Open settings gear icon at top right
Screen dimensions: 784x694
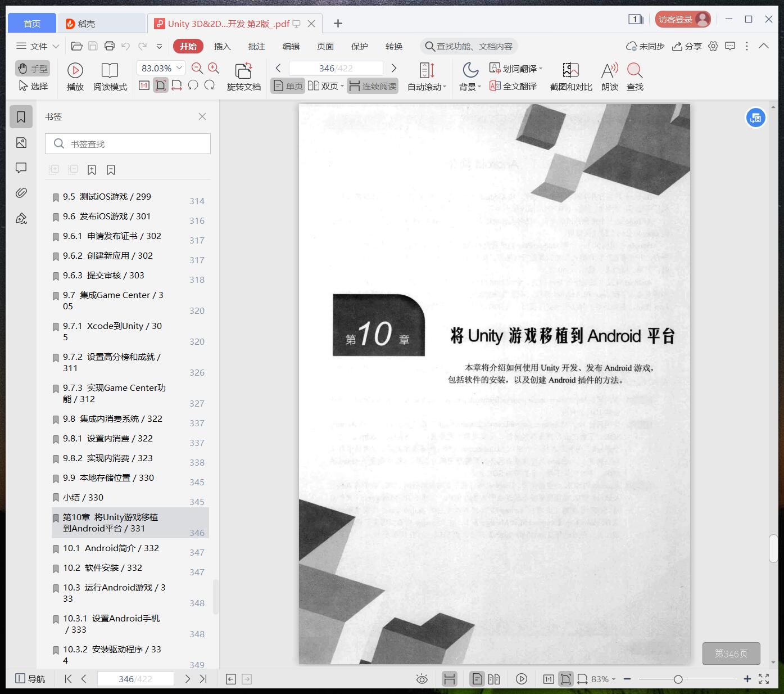click(x=713, y=46)
